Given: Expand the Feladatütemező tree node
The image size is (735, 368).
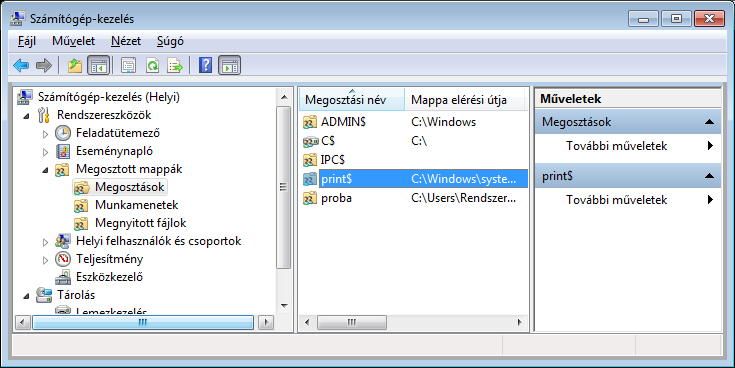Looking at the screenshot, I should tap(45, 134).
